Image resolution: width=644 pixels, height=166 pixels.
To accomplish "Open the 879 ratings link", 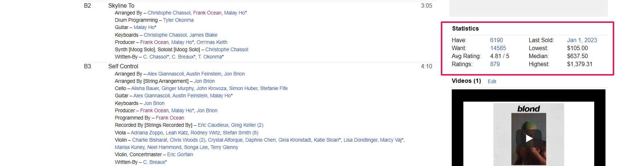I will pyautogui.click(x=495, y=64).
